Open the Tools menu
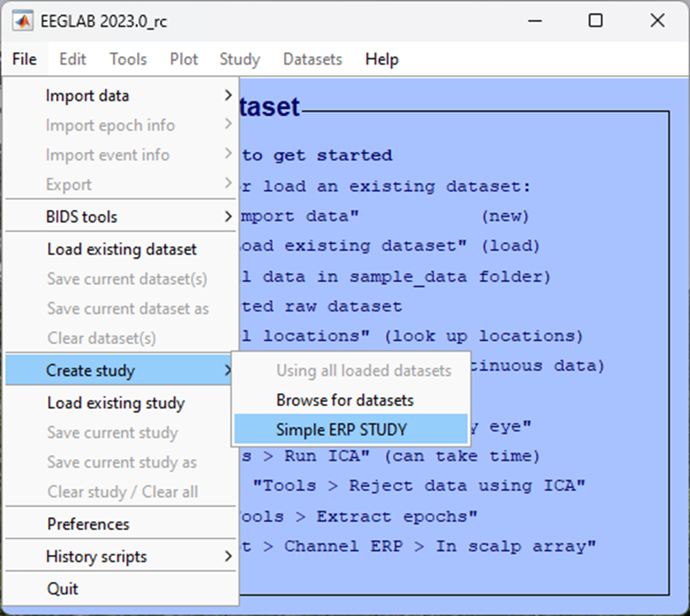This screenshot has height=616, width=690. (128, 59)
